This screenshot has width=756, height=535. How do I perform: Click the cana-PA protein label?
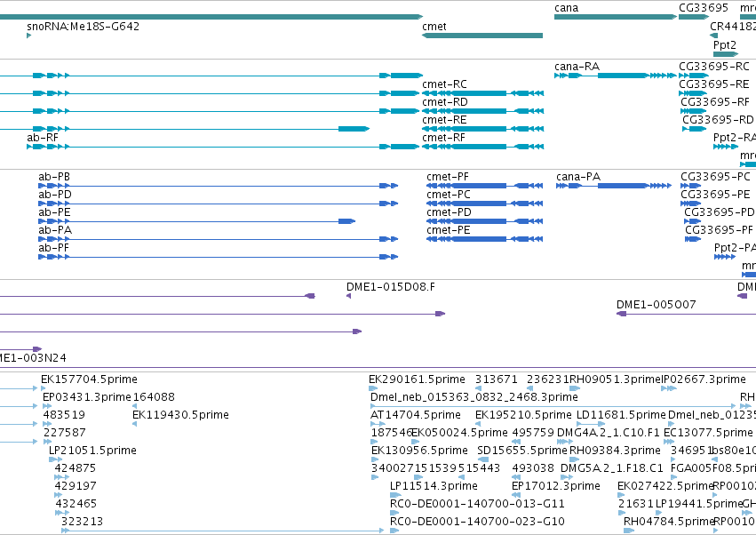(578, 177)
